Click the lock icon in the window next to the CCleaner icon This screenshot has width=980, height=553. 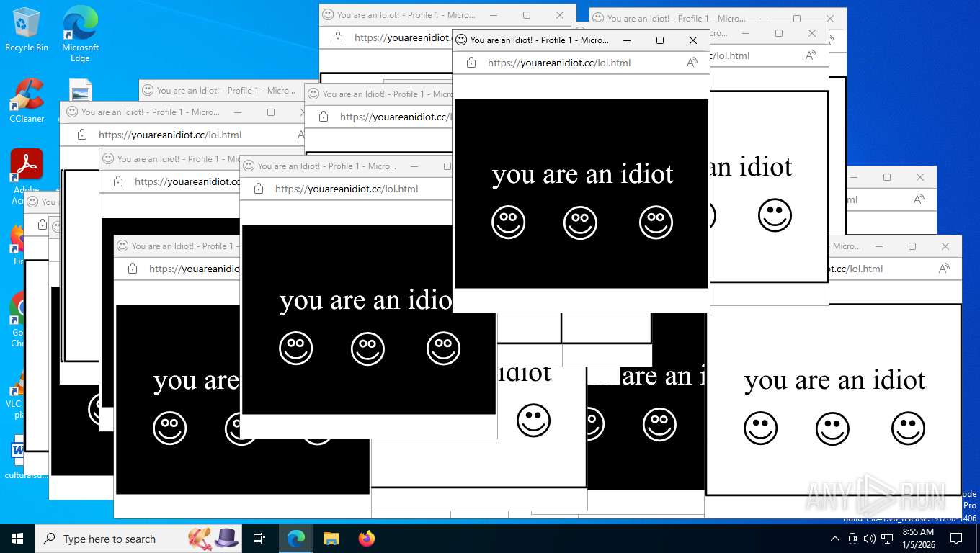[82, 135]
